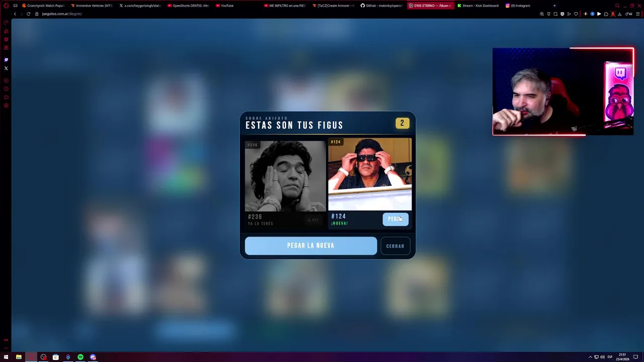Open File Explorer from the taskbar

coord(19,357)
